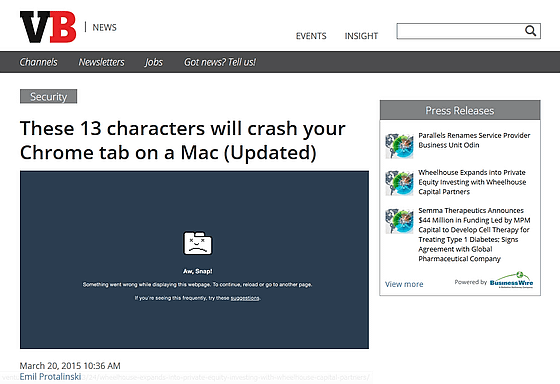Image resolution: width=560 pixels, height=384 pixels.
Task: Click the Powered by label
Action: (x=470, y=282)
